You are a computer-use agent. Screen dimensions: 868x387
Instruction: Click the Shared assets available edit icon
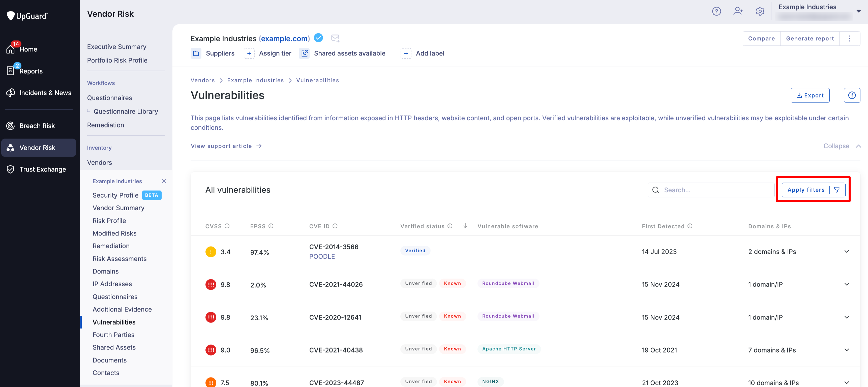coord(304,53)
